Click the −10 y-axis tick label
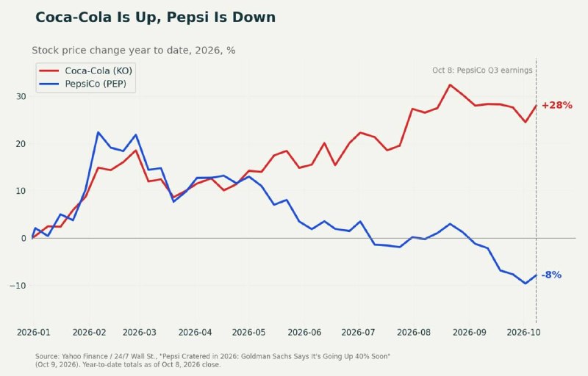The width and height of the screenshot is (588, 376). [x=18, y=286]
